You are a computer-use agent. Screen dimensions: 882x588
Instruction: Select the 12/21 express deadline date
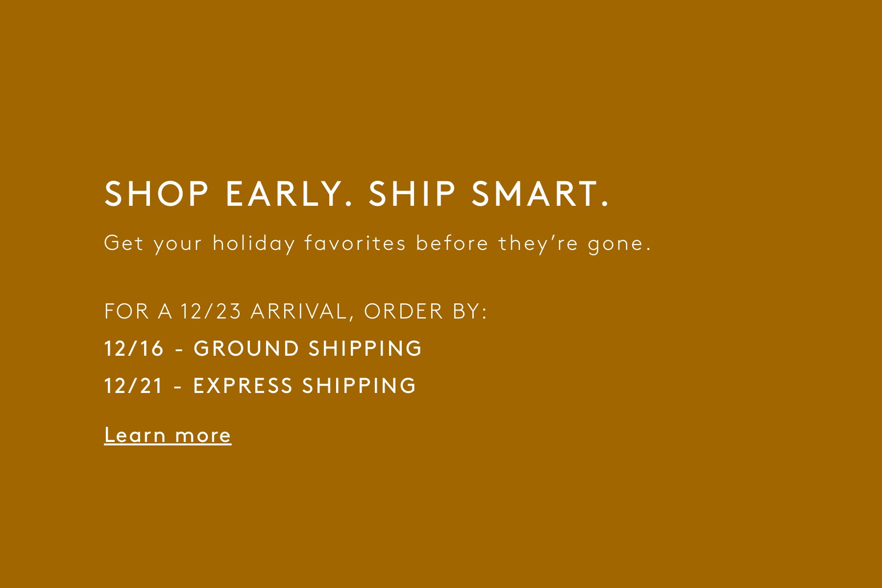point(133,386)
